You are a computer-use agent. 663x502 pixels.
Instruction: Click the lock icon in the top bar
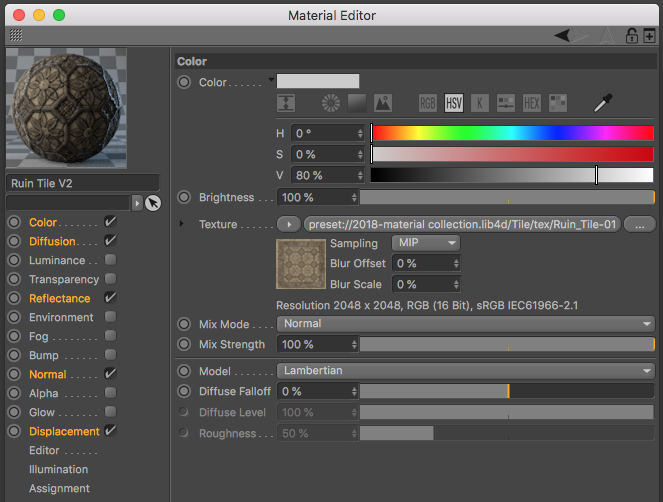(632, 35)
